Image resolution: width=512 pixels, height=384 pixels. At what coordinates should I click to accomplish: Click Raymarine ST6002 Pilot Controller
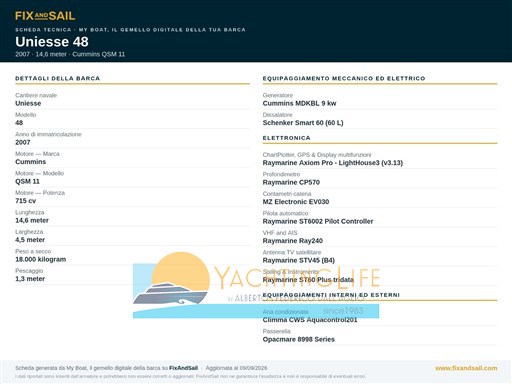click(318, 221)
